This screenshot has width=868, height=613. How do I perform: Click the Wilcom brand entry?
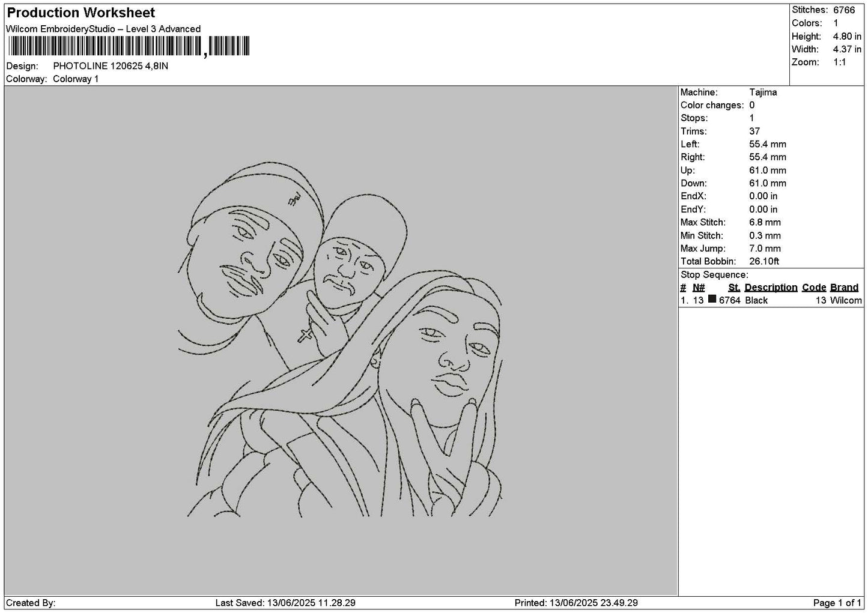846,301
